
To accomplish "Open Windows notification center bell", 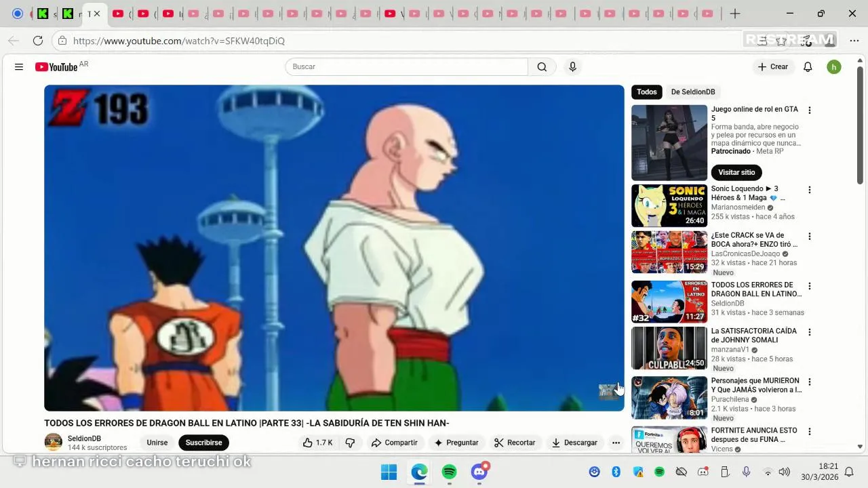I will pyautogui.click(x=848, y=472).
